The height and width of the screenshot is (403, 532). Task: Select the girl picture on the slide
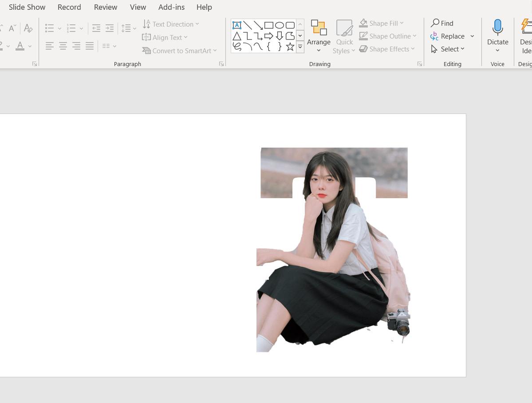coord(333,250)
